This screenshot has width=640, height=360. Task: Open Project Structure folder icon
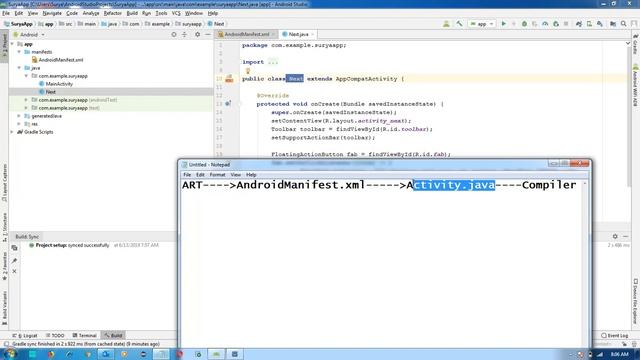click(613, 24)
